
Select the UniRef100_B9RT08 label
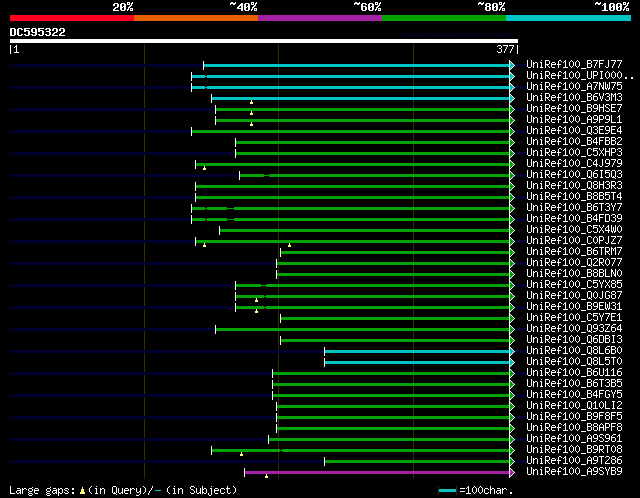(574, 450)
